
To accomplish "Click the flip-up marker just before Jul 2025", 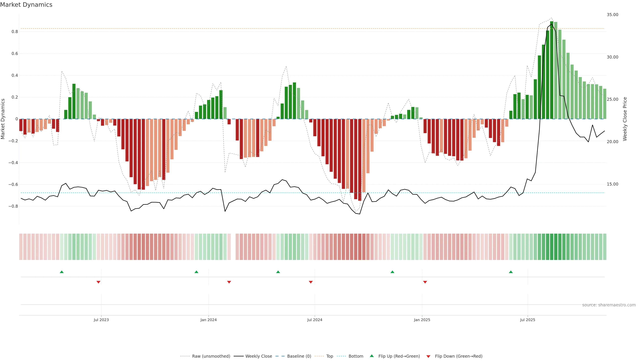I will point(511,272).
